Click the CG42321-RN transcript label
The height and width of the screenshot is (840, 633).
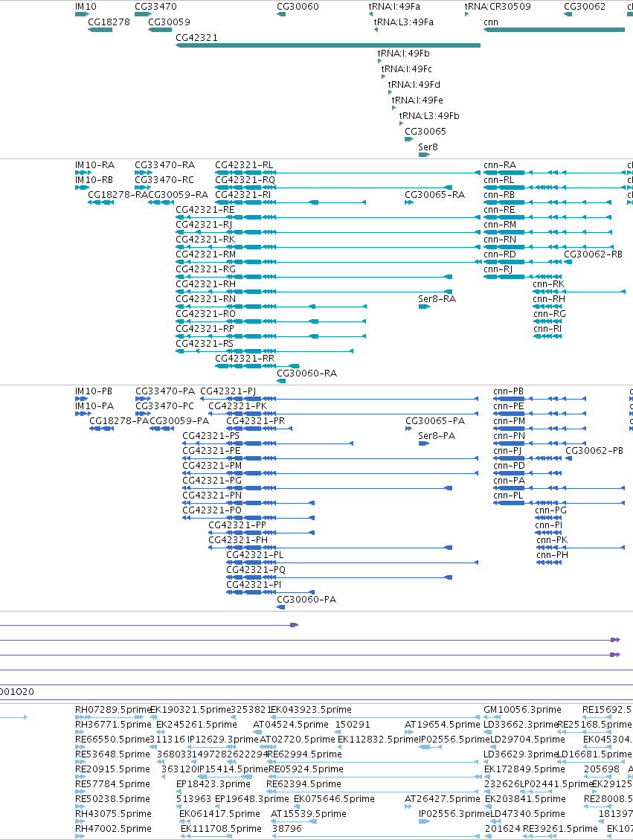[x=205, y=299]
